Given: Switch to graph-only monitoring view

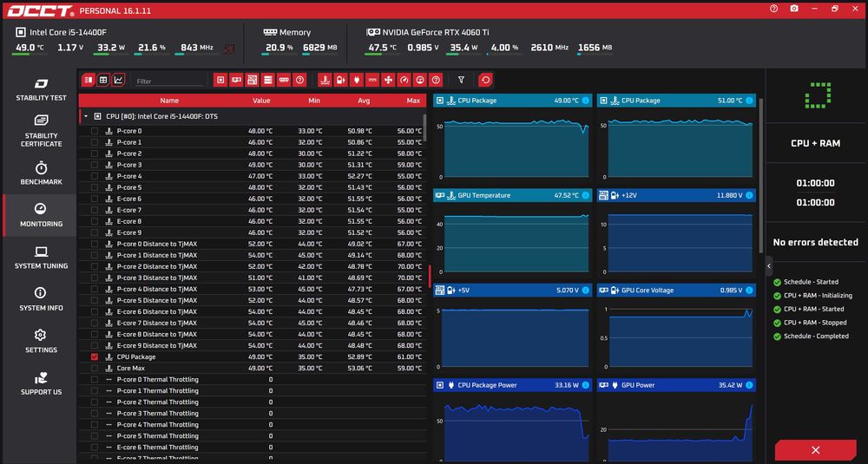Looking at the screenshot, I should tap(118, 80).
